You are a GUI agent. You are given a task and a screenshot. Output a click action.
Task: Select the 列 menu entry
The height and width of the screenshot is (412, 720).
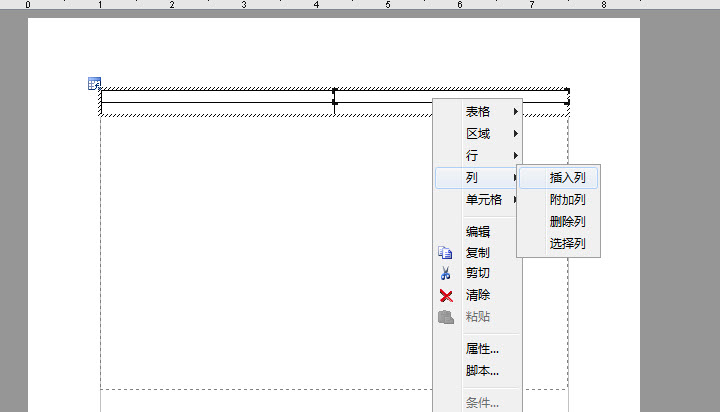coord(476,178)
